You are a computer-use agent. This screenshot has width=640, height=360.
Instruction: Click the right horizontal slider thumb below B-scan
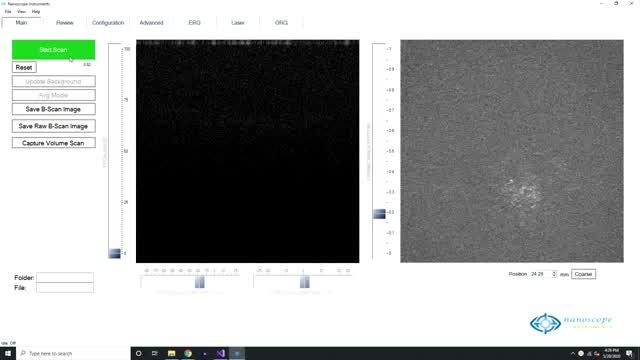(304, 282)
